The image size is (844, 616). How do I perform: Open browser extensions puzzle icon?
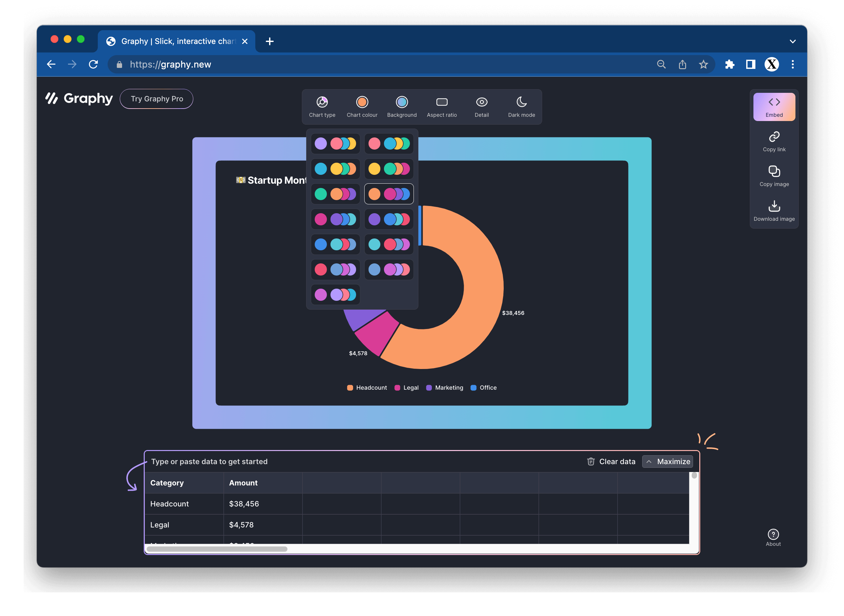(729, 65)
